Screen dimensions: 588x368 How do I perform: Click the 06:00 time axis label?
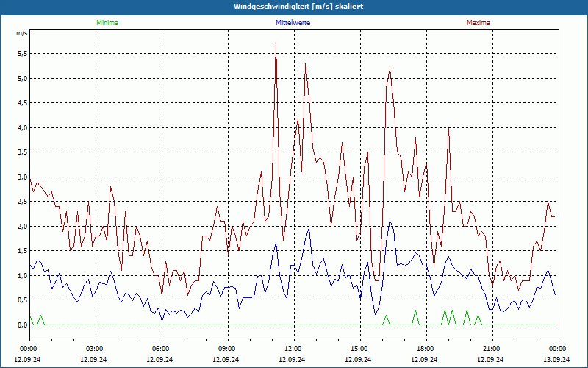click(161, 348)
